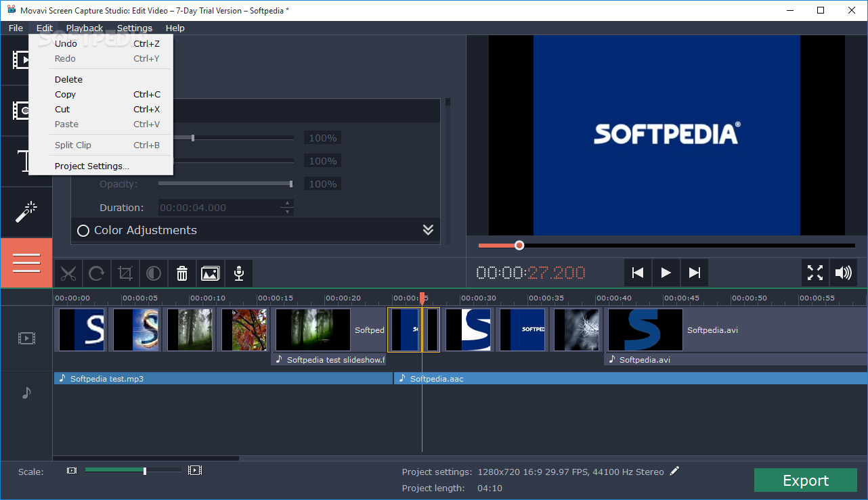Select the autumn red leaves clip thumbnail
The image size is (868, 500).
coord(244,330)
